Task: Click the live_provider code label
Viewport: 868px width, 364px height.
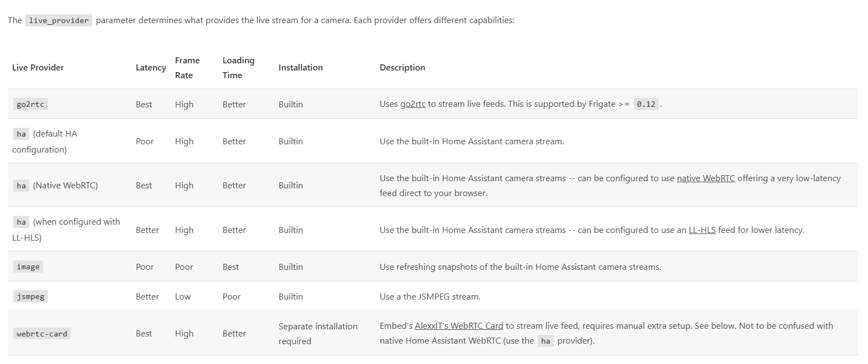Action: [x=58, y=20]
